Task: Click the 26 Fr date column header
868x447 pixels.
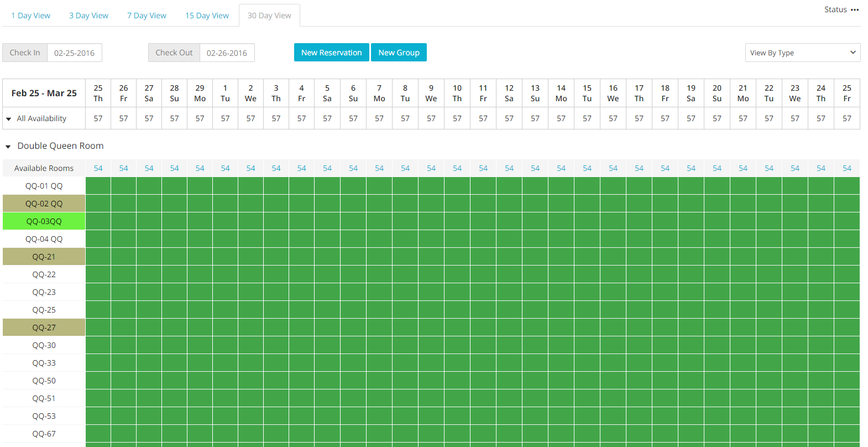Action: (123, 93)
